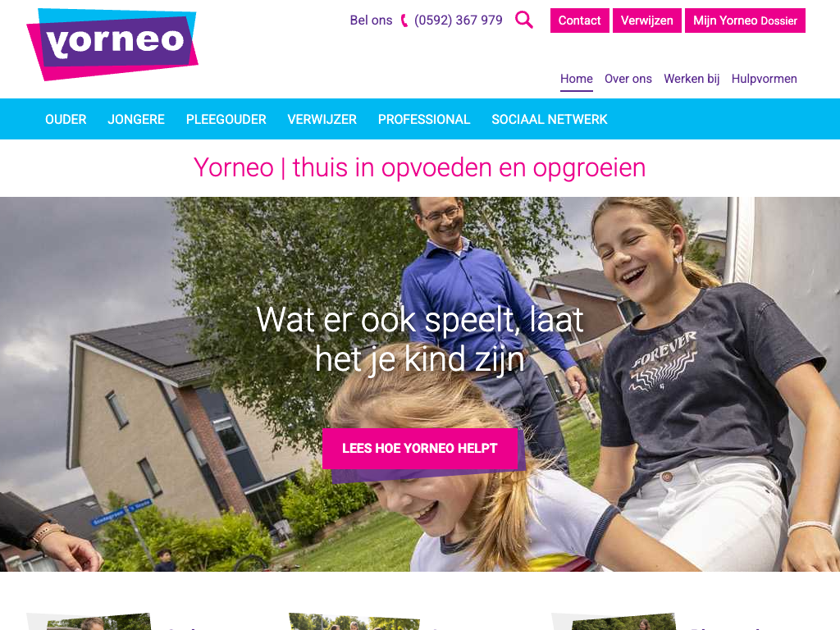Screen dimensions: 840x630
Task: Click the magnifying glass search icon
Action: click(524, 20)
